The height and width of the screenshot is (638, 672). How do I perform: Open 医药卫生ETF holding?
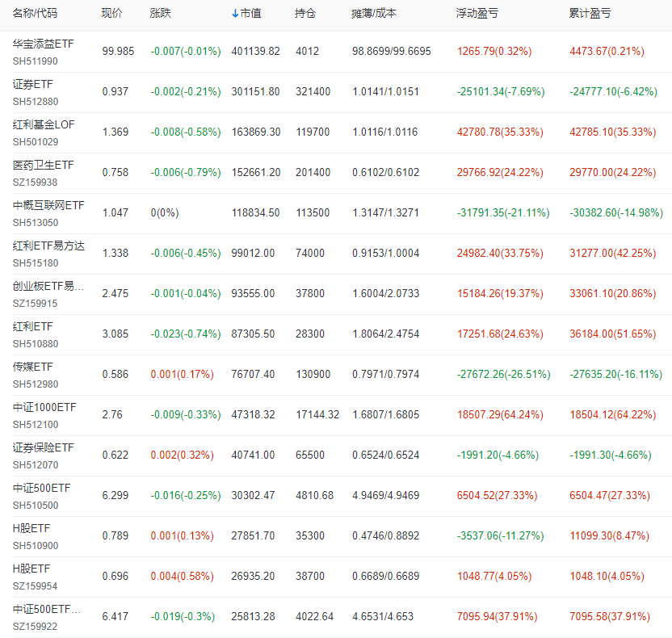[x=44, y=165]
